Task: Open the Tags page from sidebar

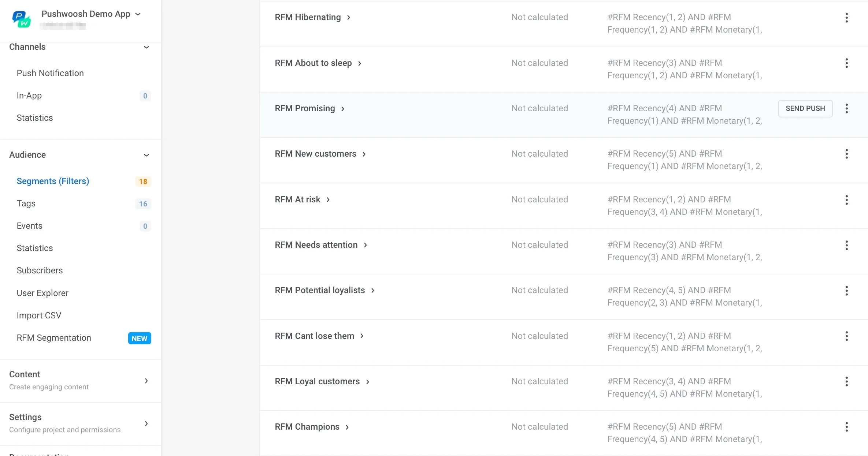Action: pyautogui.click(x=26, y=203)
